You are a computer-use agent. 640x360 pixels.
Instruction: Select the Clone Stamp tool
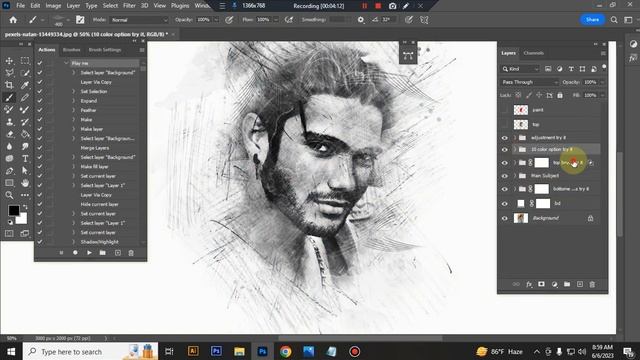click(x=9, y=122)
